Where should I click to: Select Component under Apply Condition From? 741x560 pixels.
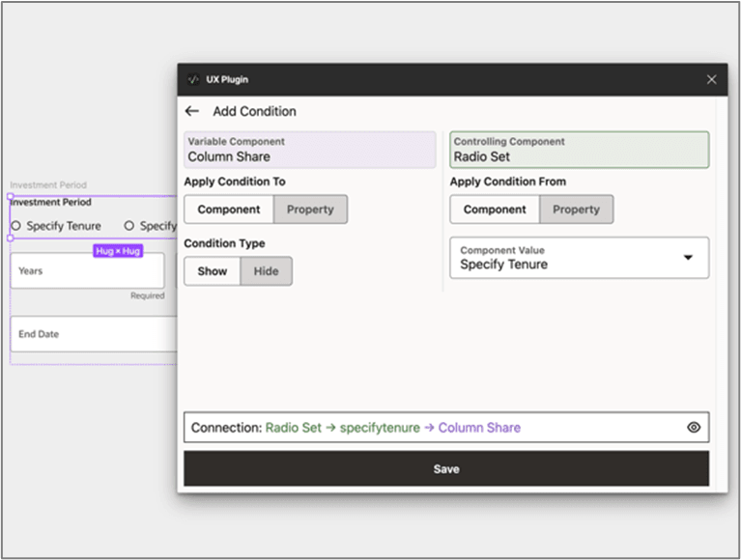pyautogui.click(x=495, y=210)
